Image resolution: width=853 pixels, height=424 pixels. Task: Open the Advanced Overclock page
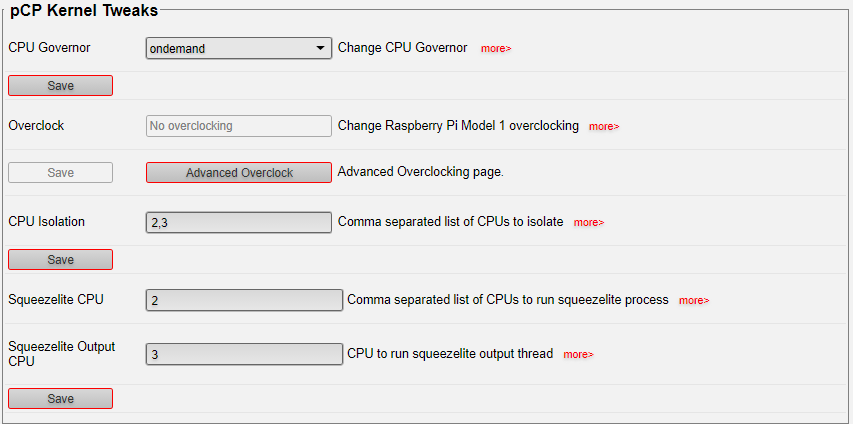pyautogui.click(x=239, y=173)
